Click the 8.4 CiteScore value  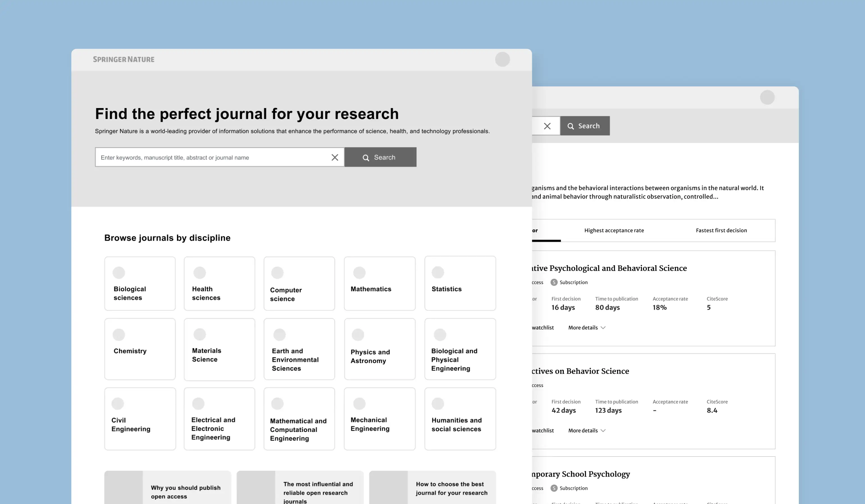tap(712, 410)
